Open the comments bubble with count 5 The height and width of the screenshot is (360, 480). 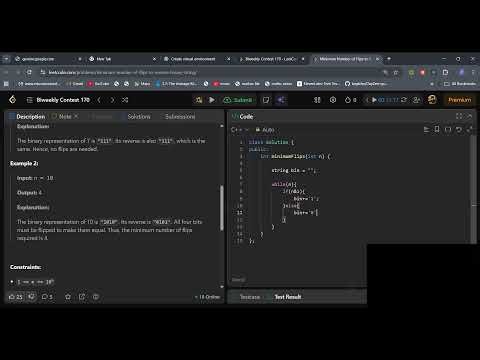(47, 297)
